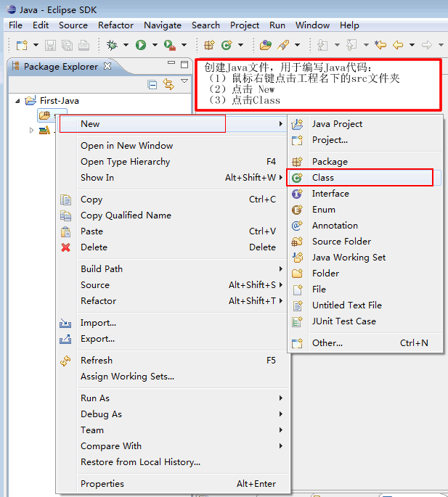448x497 pixels.
Task: Open the Refactor menu in the menu bar
Action: point(115,25)
